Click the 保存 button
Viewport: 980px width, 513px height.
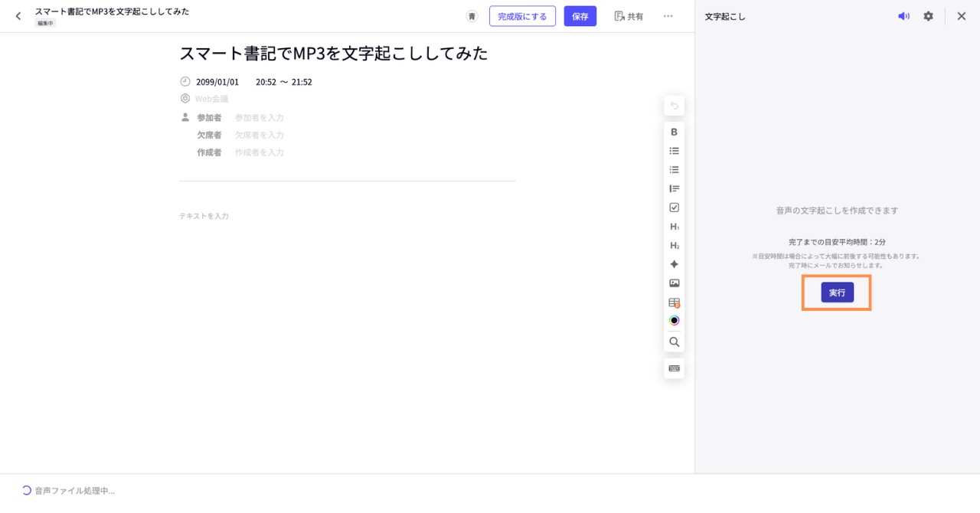pyautogui.click(x=580, y=16)
